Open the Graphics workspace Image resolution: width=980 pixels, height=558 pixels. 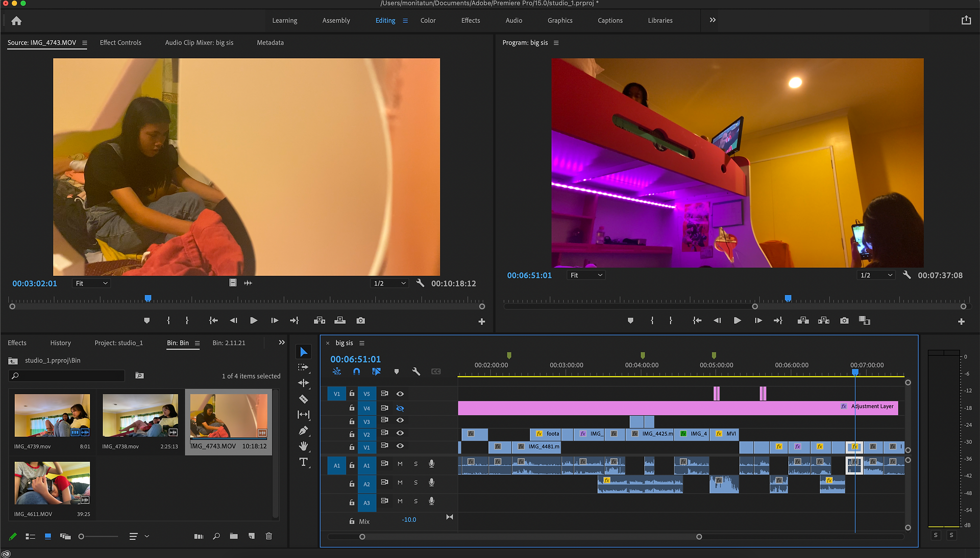click(560, 20)
